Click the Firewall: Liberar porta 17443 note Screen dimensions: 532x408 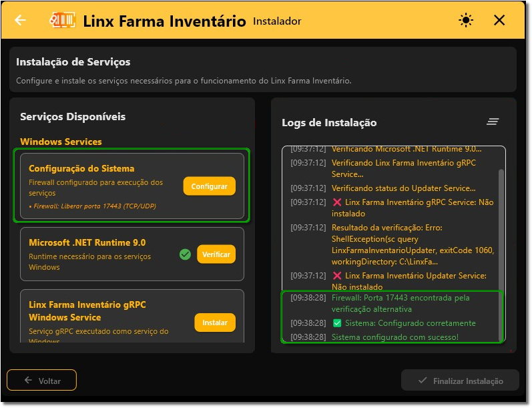[x=93, y=206]
